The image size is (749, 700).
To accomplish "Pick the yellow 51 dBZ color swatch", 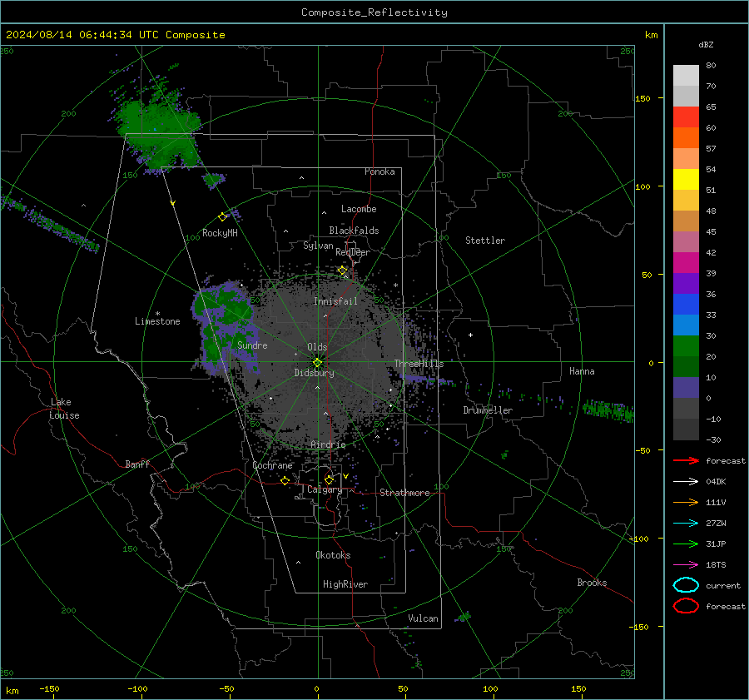I will tap(686, 179).
